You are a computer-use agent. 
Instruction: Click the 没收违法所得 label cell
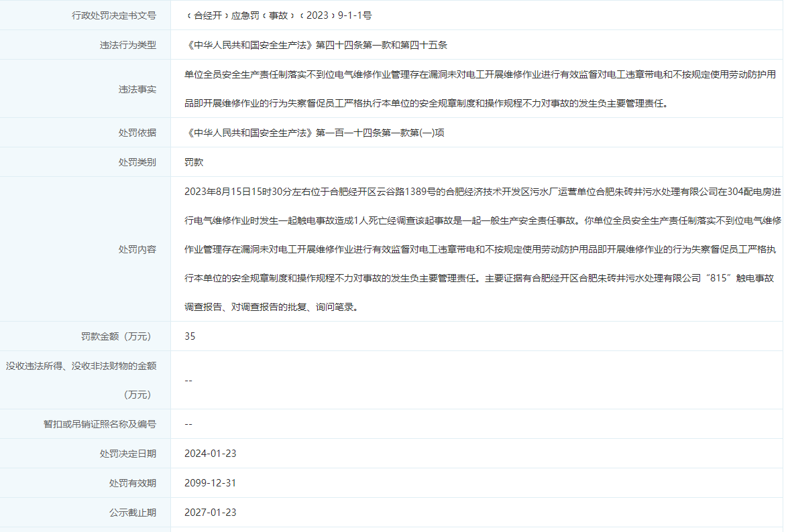pos(85,380)
